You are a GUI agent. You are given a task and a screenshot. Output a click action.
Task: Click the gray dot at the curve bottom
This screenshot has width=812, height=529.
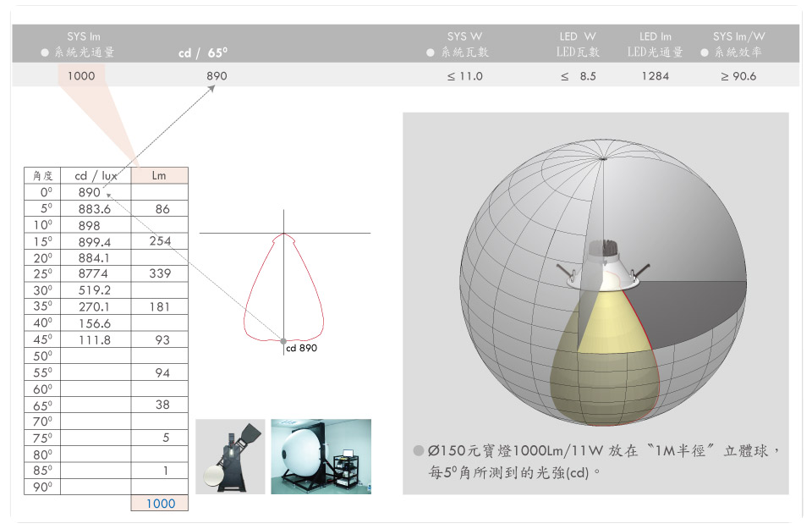283,340
